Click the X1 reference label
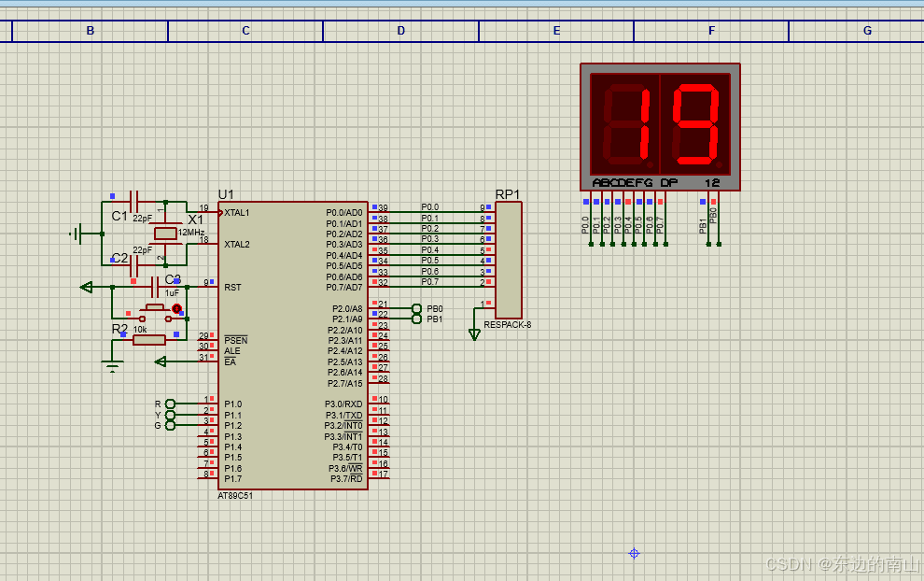This screenshot has height=581, width=924. (x=196, y=220)
